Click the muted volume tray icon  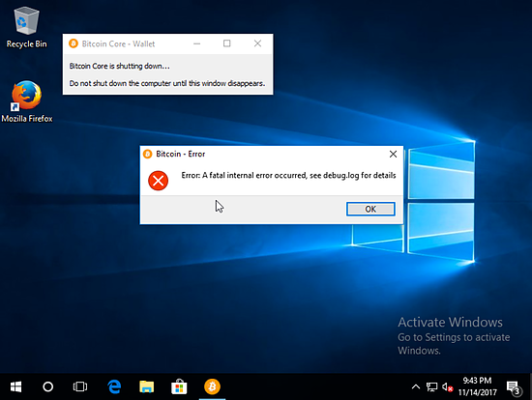pyautogui.click(x=448, y=386)
